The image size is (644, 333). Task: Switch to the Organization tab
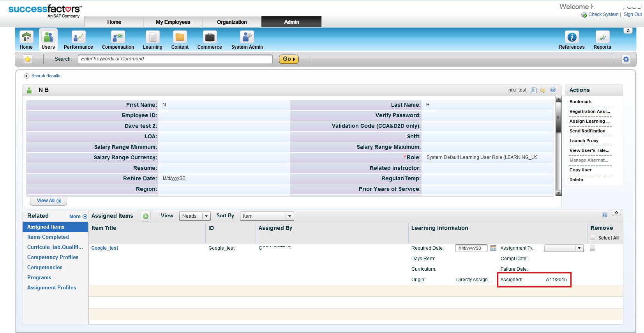[x=232, y=22]
